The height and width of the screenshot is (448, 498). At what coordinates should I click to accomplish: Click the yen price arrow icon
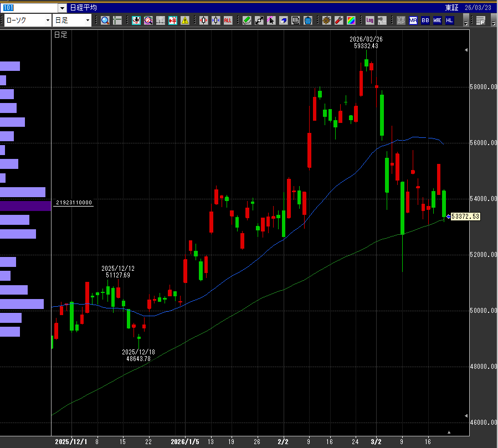[173, 20]
